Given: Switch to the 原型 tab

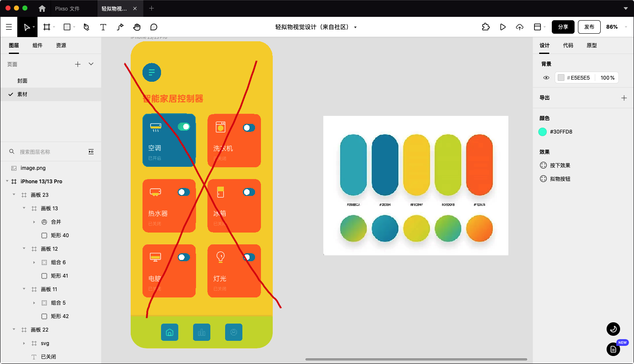Looking at the screenshot, I should coord(592,45).
